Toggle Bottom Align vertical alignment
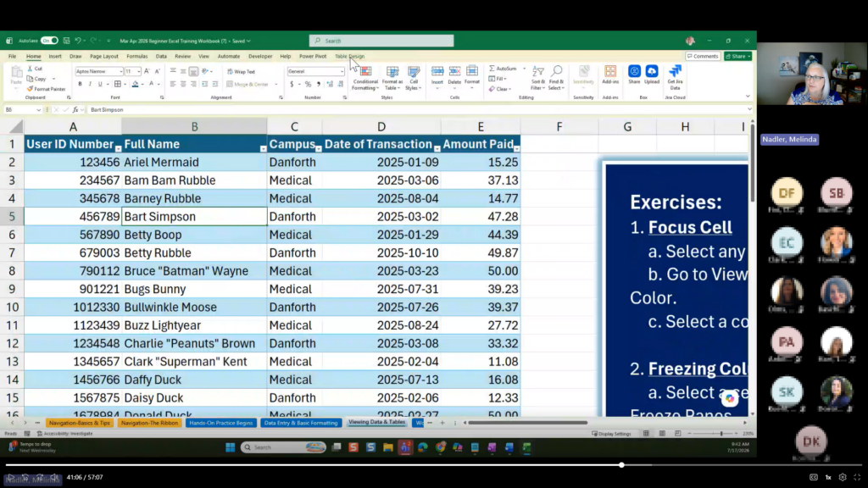 (193, 71)
